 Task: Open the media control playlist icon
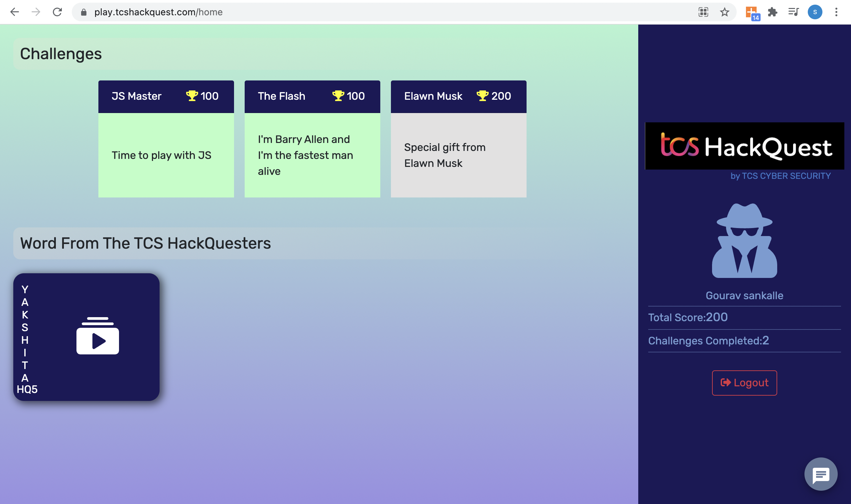click(793, 12)
